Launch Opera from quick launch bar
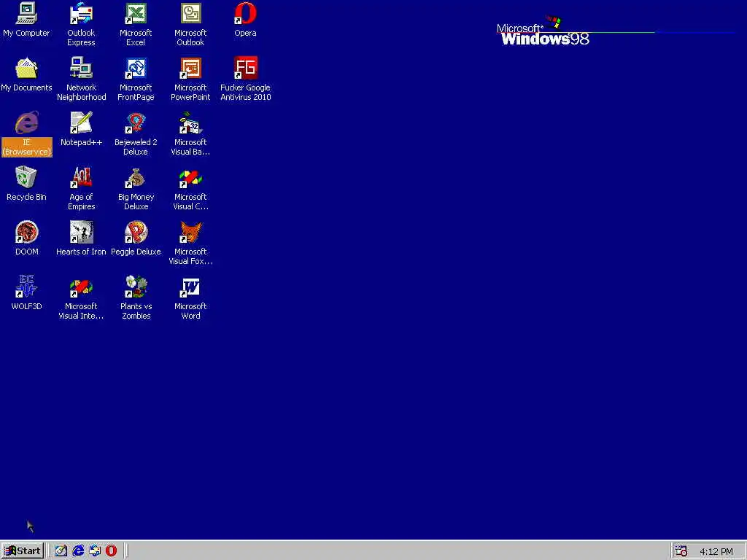This screenshot has height=560, width=747. click(x=111, y=551)
